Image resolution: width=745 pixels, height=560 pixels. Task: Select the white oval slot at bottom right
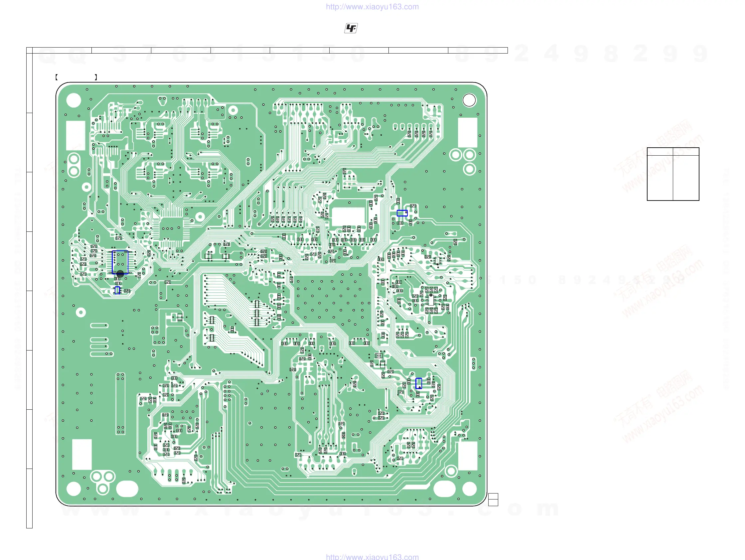pyautogui.click(x=444, y=489)
